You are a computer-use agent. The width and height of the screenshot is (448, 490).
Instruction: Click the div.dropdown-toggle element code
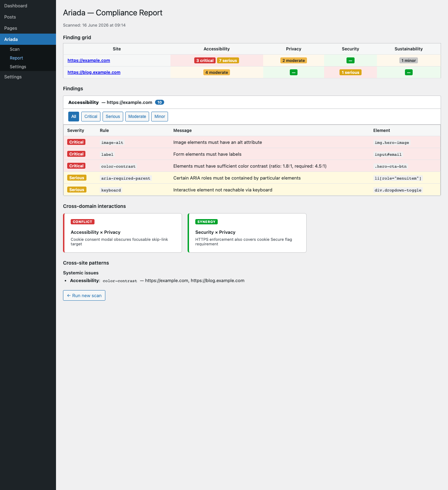(398, 190)
